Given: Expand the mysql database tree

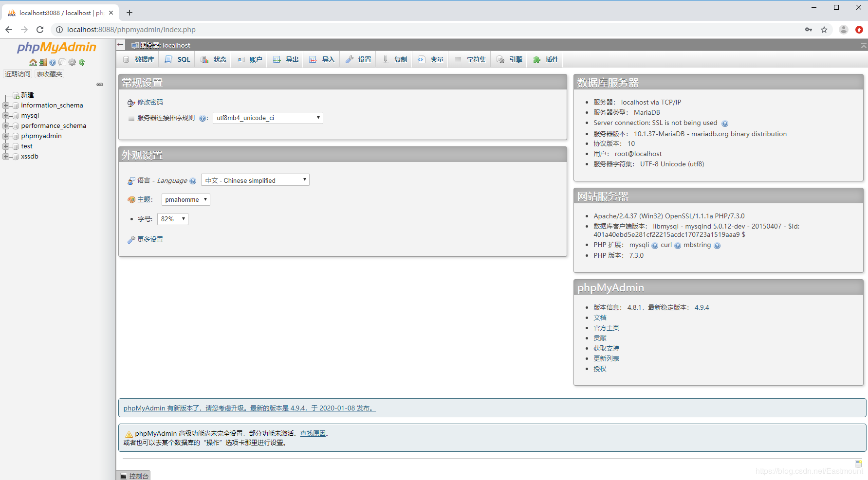Looking at the screenshot, I should (6, 115).
